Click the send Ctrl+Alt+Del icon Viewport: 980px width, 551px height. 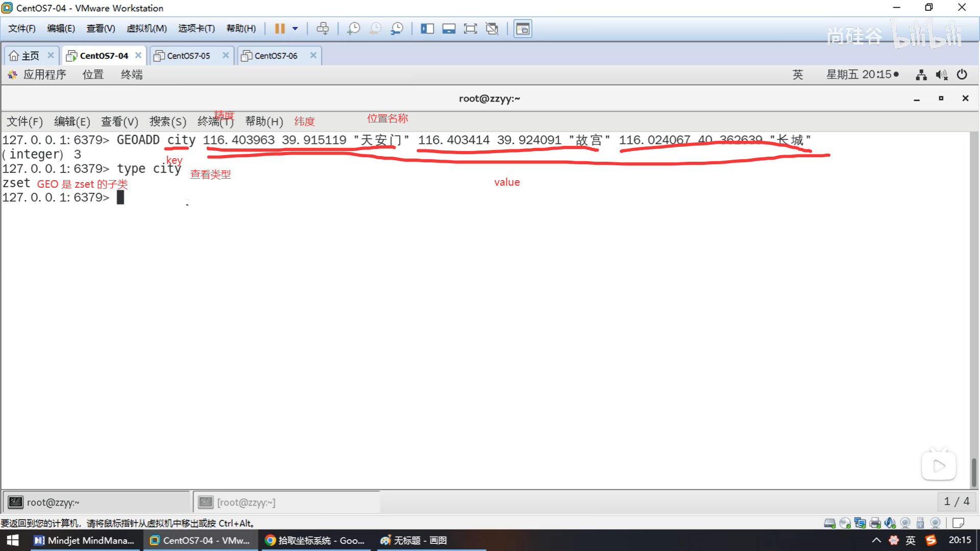(323, 29)
